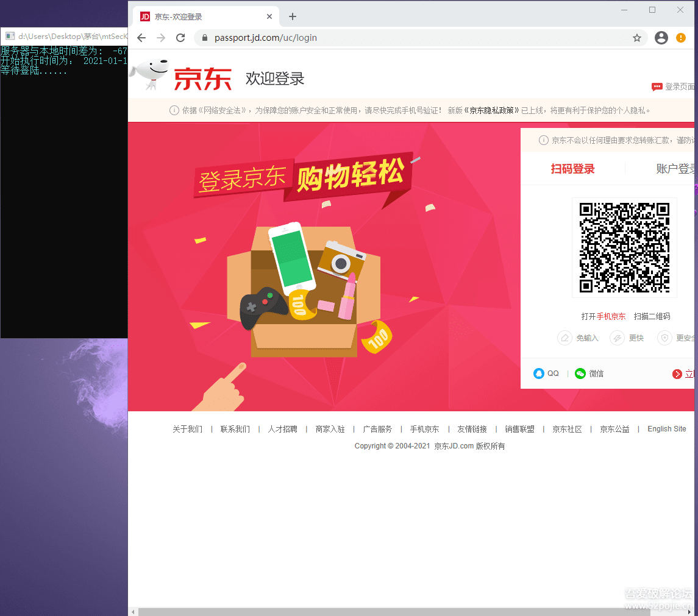
Task: Open the Chrome profile avatar
Action: tap(661, 38)
